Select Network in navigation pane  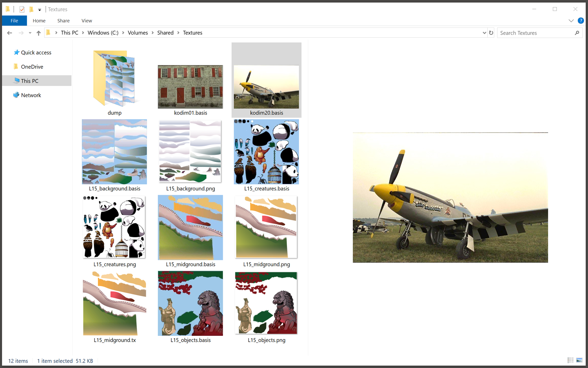(x=31, y=95)
